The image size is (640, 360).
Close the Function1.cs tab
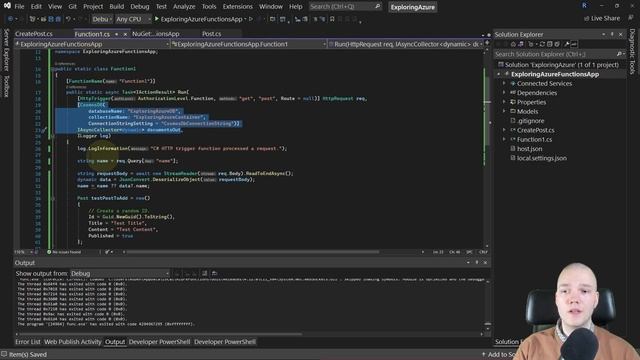coord(125,34)
